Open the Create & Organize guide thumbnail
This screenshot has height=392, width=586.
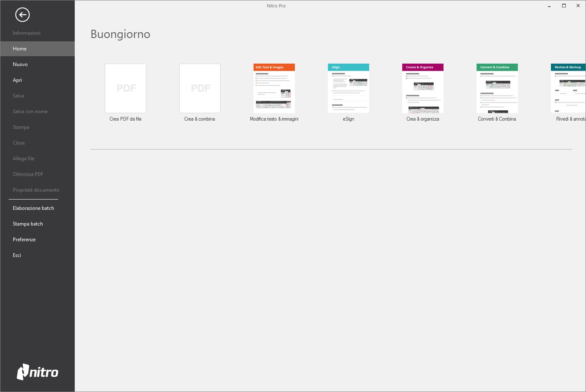point(423,88)
